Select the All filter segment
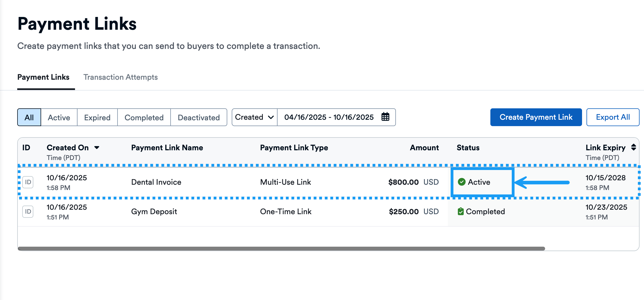Viewport: 644px width, 300px height. (29, 117)
